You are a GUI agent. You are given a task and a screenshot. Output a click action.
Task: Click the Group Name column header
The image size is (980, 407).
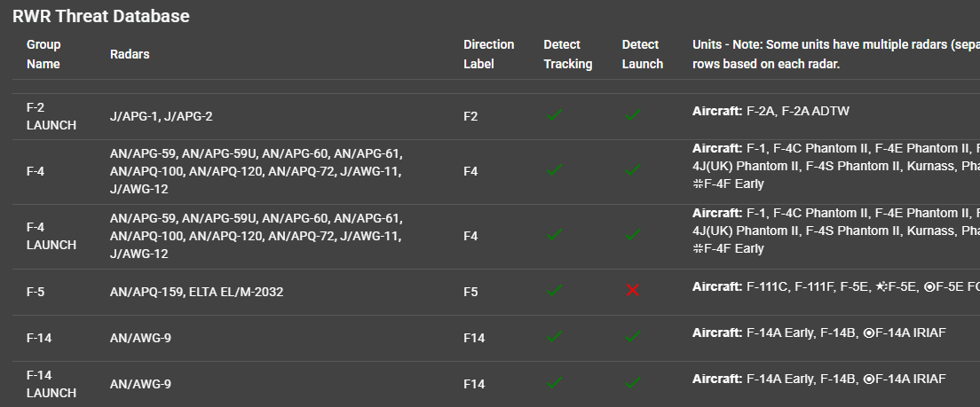point(43,54)
